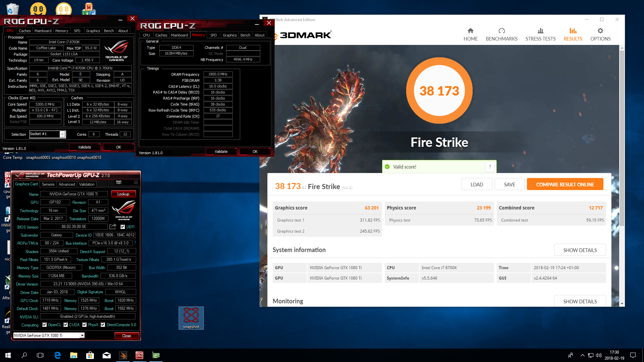Open SPD tab in Memory CPU-Z window
The image size is (644, 362).
coord(214,35)
